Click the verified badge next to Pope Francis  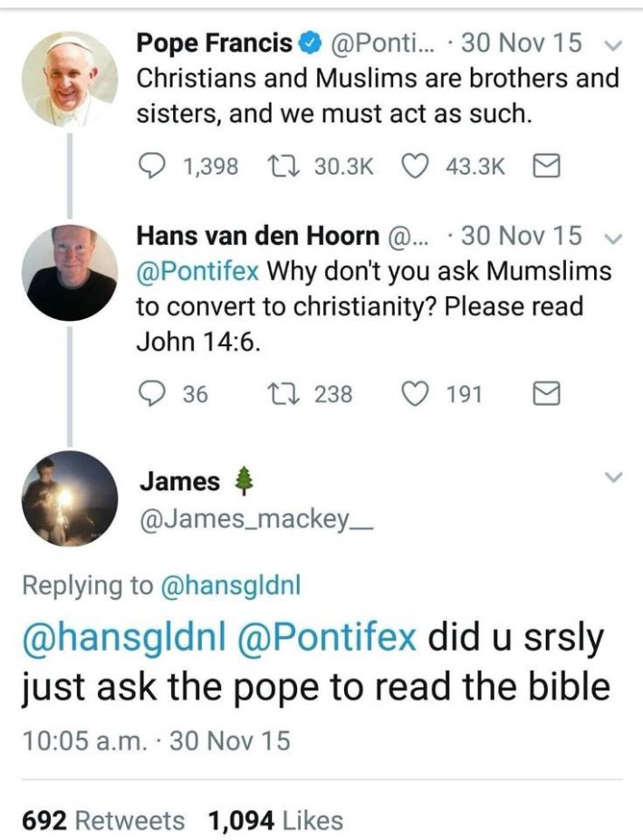click(311, 41)
